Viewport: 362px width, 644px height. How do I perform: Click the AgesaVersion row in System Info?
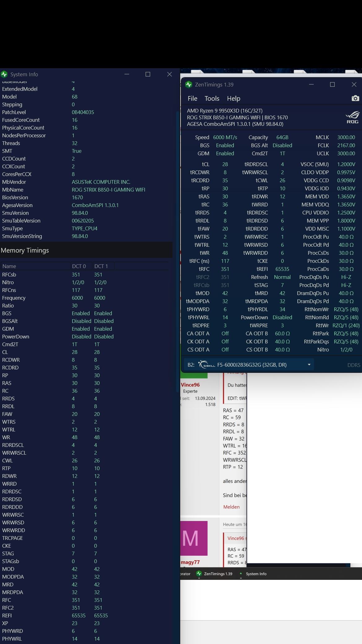click(86, 205)
